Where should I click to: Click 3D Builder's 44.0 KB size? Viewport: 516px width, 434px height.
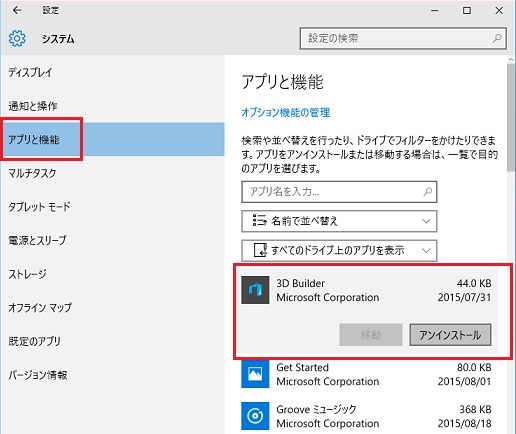click(x=474, y=283)
